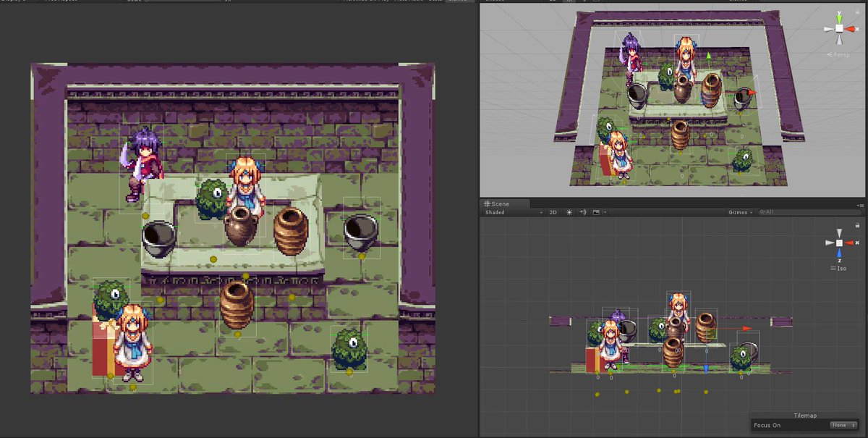Click the blue Z axis cone on Iso gizmo

(839, 254)
